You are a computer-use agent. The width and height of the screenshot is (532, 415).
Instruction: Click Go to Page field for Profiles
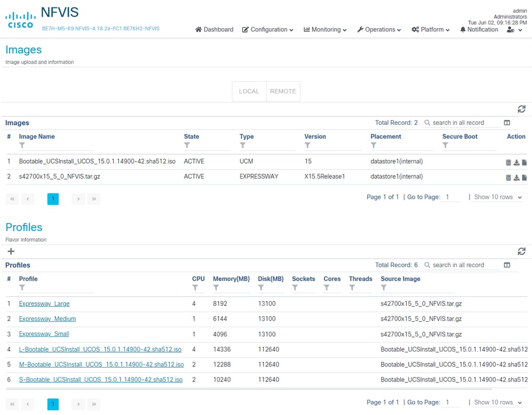pos(450,402)
